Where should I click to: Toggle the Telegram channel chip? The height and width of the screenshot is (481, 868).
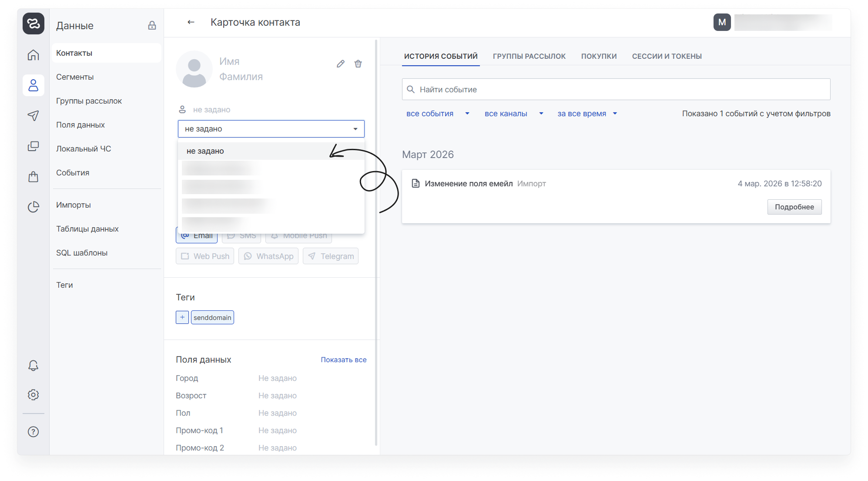click(331, 256)
